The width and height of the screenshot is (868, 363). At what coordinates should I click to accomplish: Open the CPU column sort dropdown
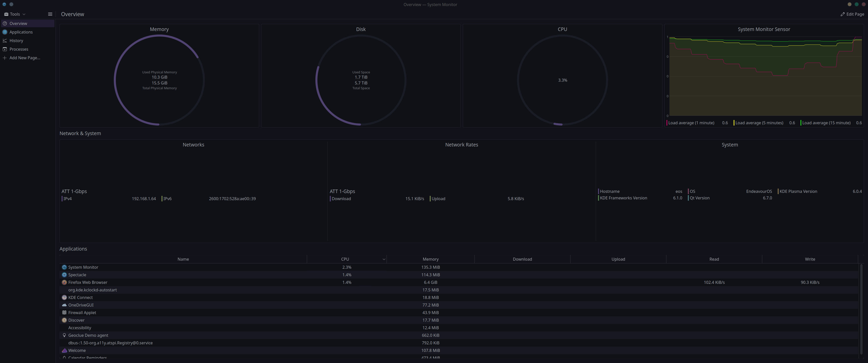pyautogui.click(x=384, y=259)
